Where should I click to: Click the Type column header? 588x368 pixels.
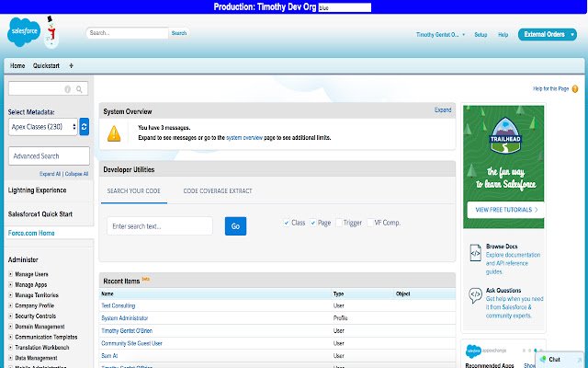(339, 293)
